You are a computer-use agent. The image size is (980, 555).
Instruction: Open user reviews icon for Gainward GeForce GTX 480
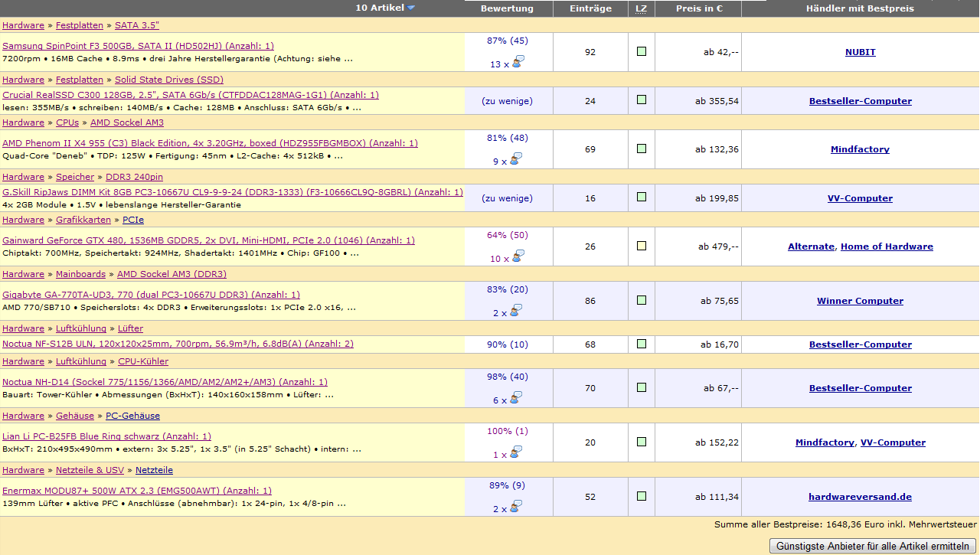[518, 256]
